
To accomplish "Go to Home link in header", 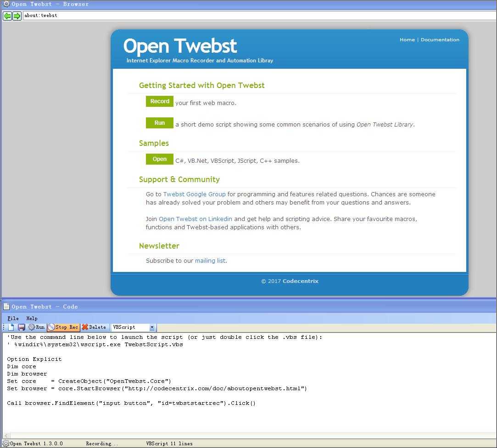I will point(407,39).
